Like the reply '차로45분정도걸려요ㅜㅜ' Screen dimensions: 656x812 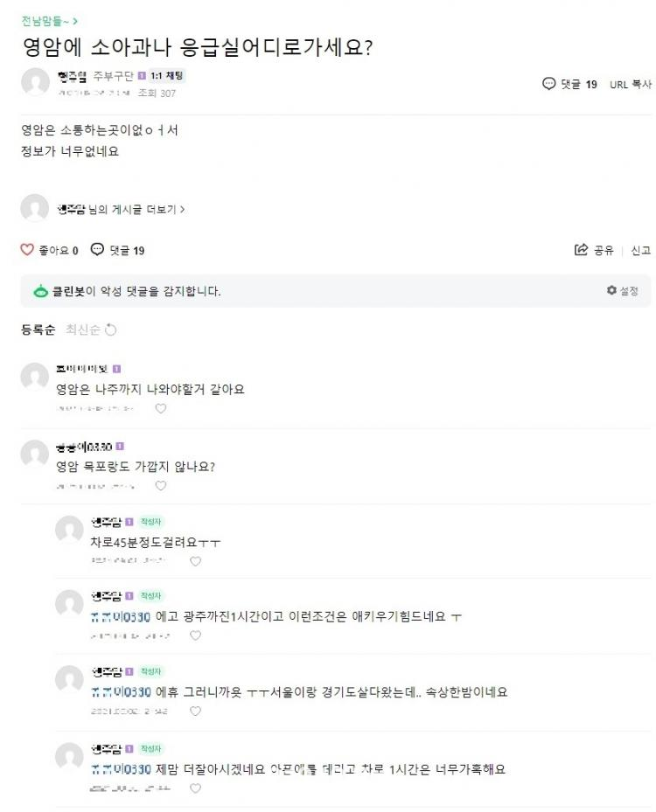[x=195, y=561]
